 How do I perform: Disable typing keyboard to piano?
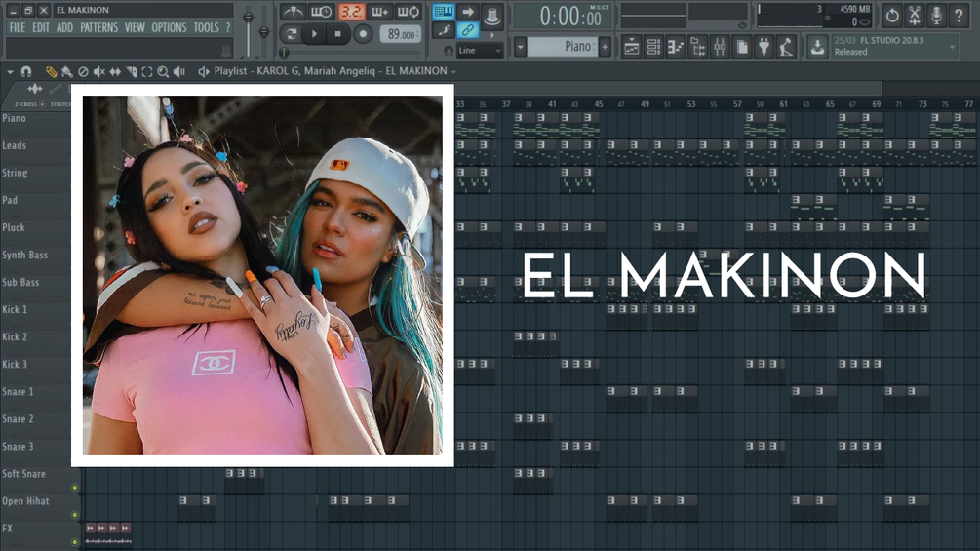pos(443,12)
